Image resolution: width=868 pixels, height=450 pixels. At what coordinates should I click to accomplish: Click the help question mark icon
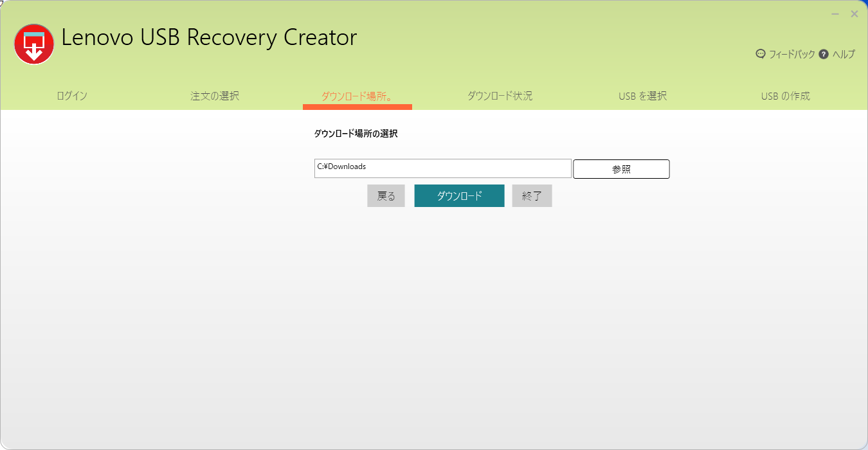pos(824,55)
